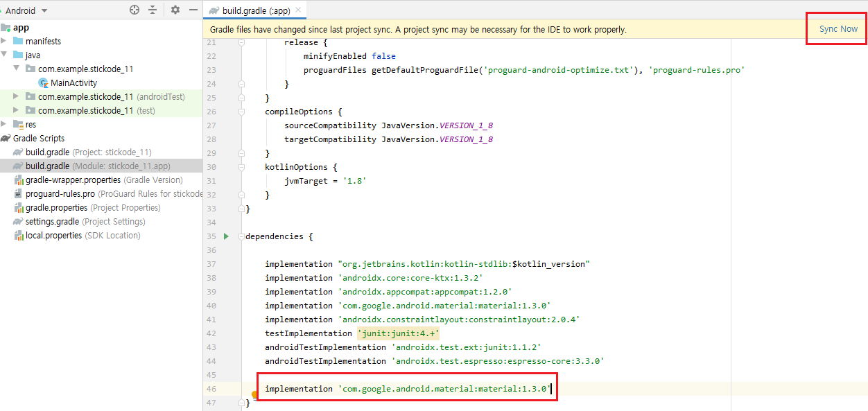Close the build.gradle (:app) tab
Viewport: 868px width, 411px height.
(x=298, y=10)
